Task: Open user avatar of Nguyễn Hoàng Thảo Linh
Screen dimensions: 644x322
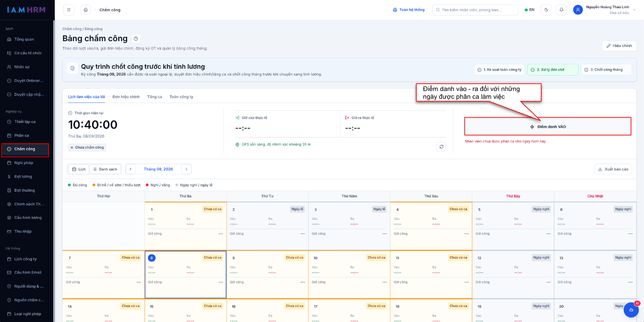Action: (578, 10)
